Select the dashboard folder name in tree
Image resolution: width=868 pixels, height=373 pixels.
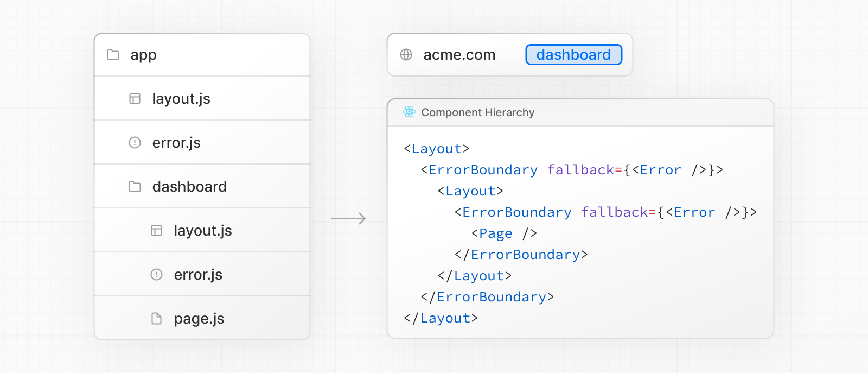[x=189, y=187]
